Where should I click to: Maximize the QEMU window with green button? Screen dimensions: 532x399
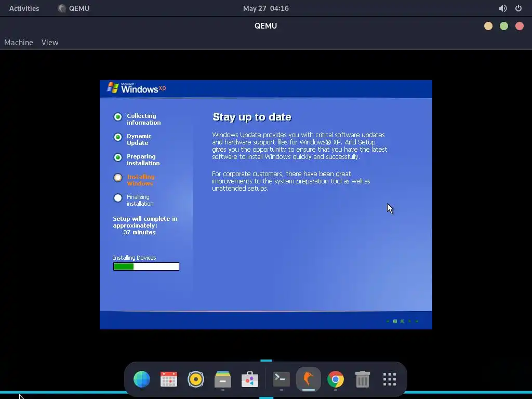pos(504,26)
